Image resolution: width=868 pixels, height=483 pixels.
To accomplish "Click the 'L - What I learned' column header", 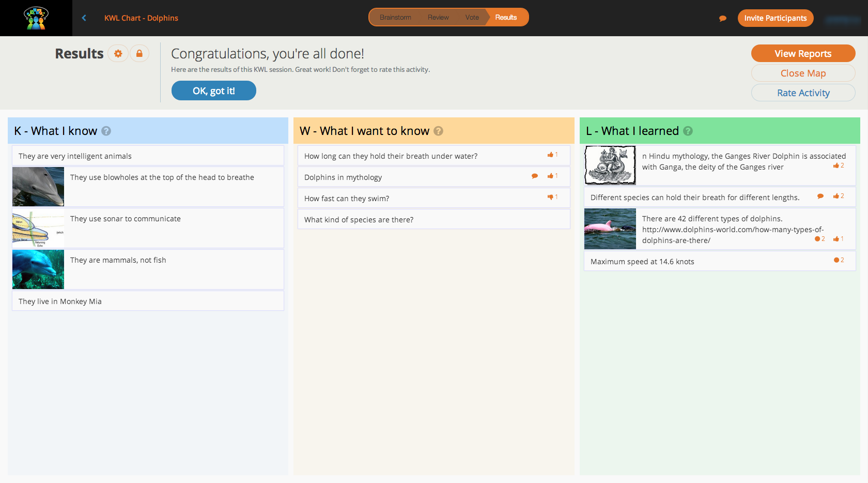I will tap(720, 130).
